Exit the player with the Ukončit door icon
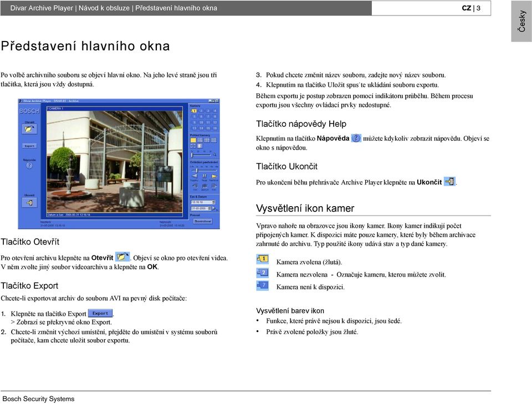The height and width of the screenshot is (404, 532). pyautogui.click(x=29, y=202)
